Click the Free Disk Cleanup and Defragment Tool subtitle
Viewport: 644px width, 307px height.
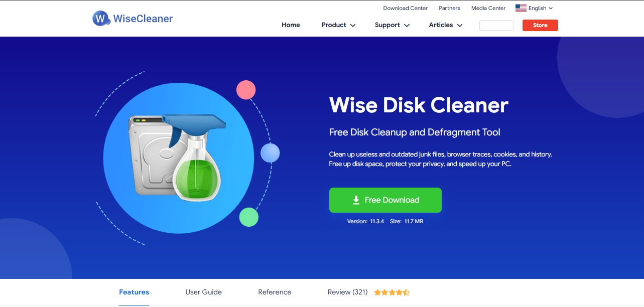point(415,132)
